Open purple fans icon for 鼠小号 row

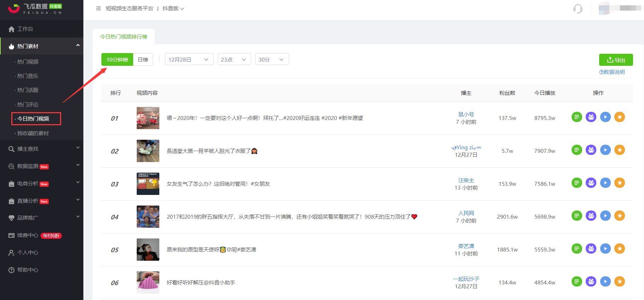[x=591, y=117]
